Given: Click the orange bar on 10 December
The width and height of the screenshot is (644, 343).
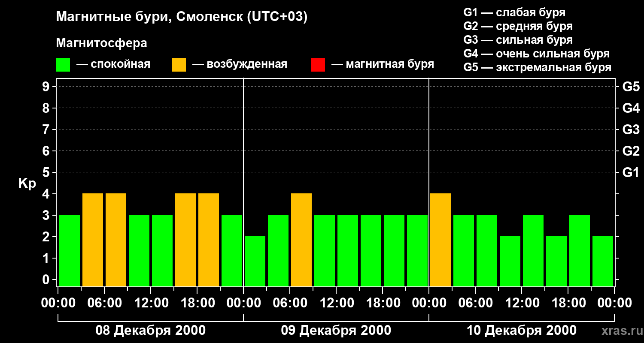Looking at the screenshot, I should click(x=440, y=240).
